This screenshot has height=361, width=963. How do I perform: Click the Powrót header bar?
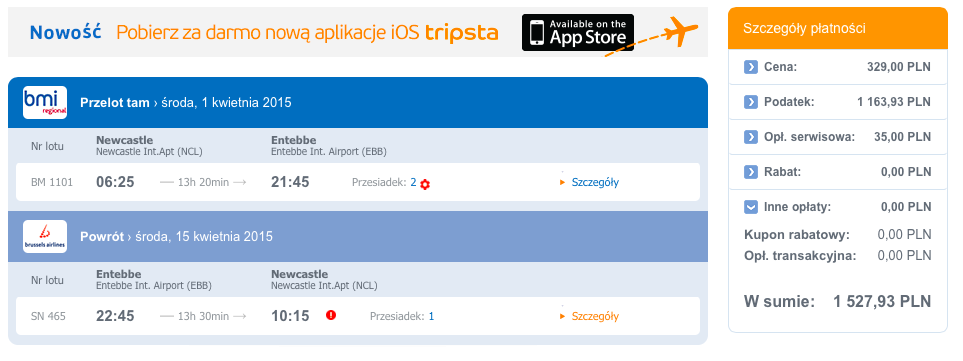click(x=357, y=236)
